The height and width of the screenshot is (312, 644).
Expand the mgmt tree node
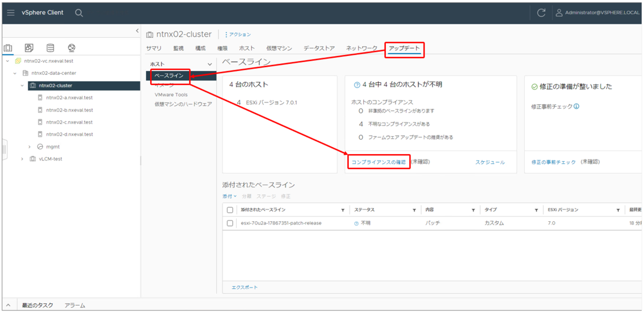30,147
